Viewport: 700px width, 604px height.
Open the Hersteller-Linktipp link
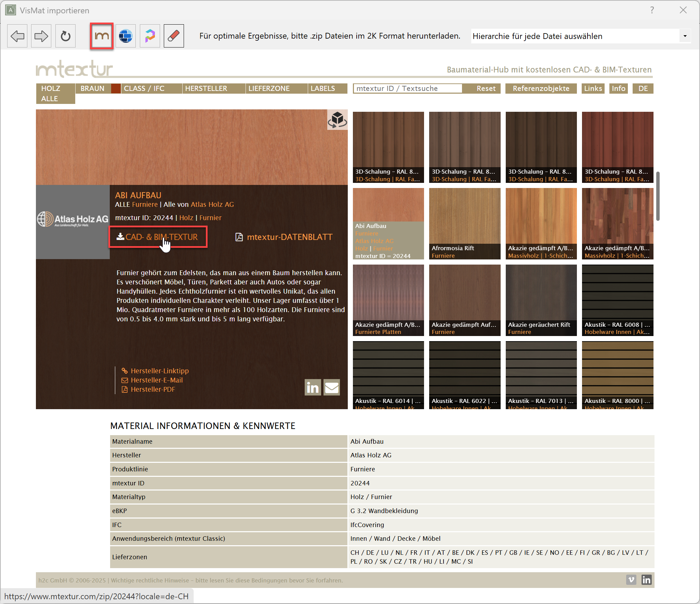[x=155, y=371]
